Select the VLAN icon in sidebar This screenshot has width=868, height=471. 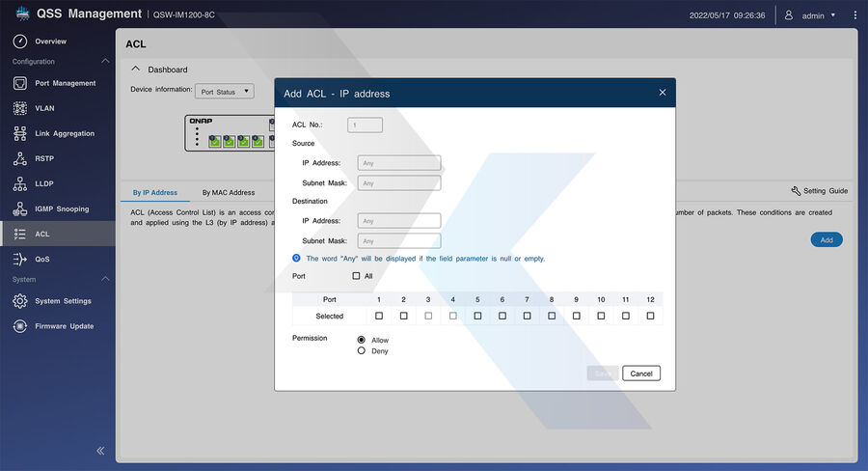19,108
